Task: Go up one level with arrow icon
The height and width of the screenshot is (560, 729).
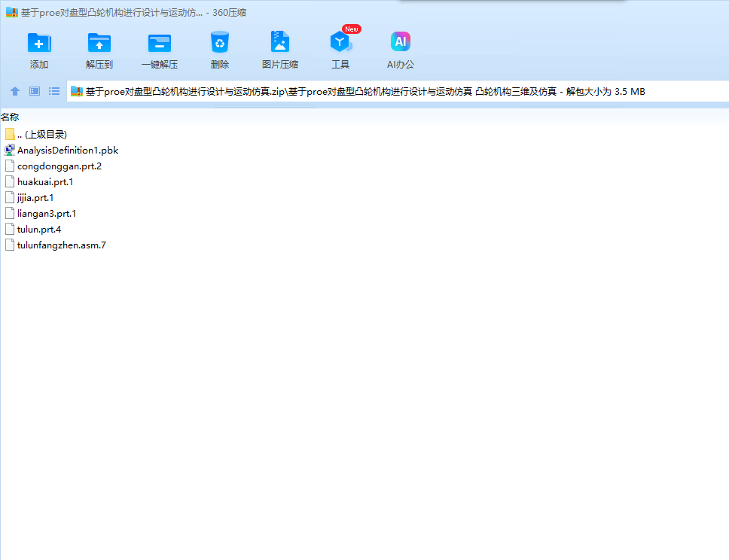Action: [x=15, y=91]
